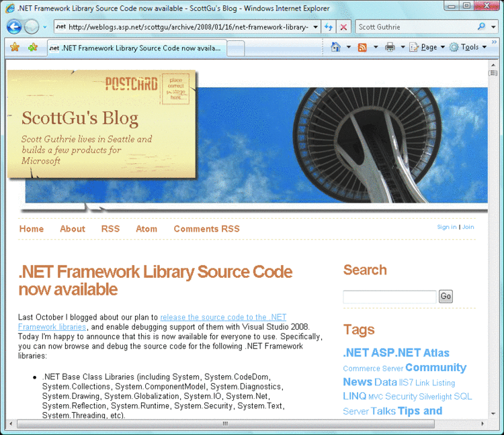Image resolution: width=504 pixels, height=435 pixels.
Task: Click the red Stop loading icon
Action: (x=343, y=27)
